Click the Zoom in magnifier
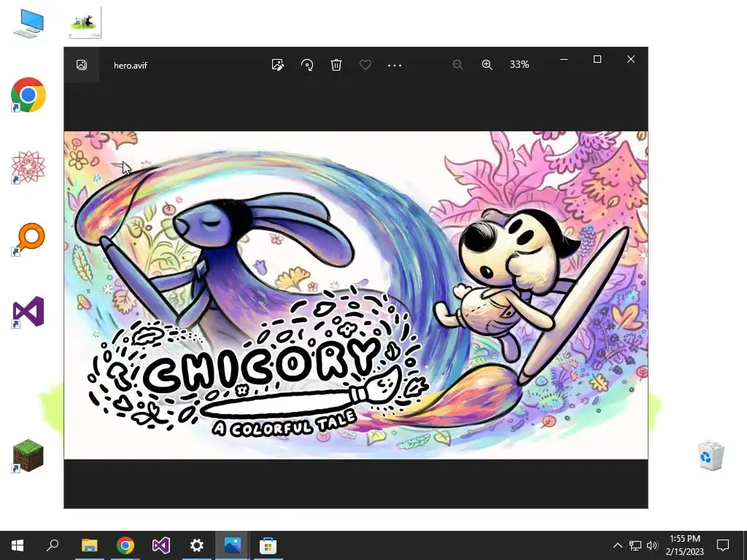This screenshot has width=747, height=560. click(487, 65)
